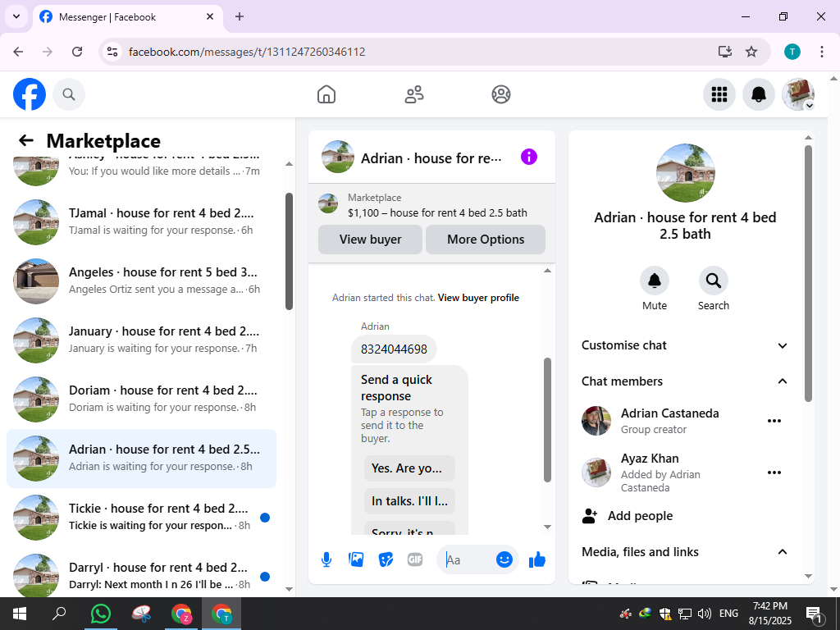This screenshot has width=840, height=630.
Task: Bookmark this page with star icon
Action: [x=751, y=52]
